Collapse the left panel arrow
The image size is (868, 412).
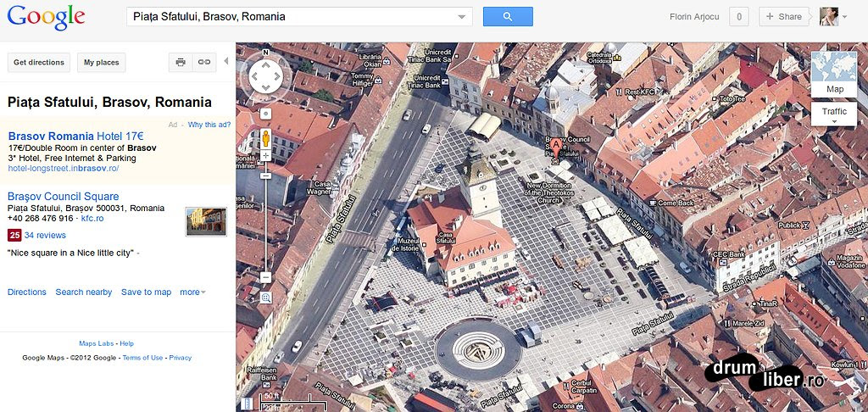[x=225, y=61]
